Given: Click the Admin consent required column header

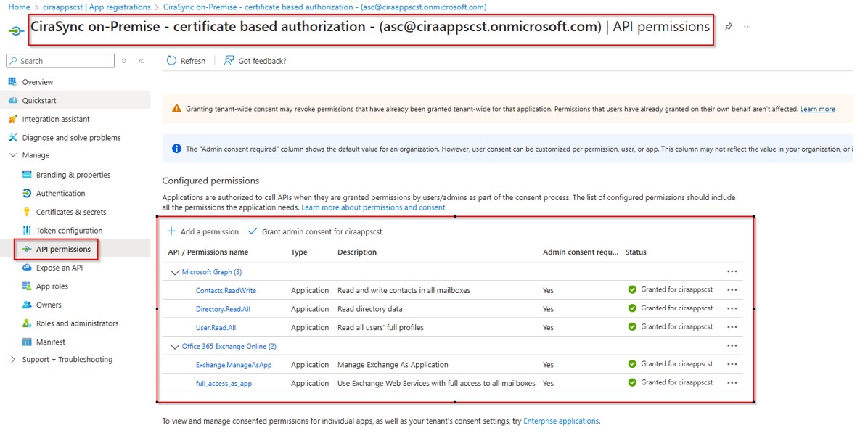Looking at the screenshot, I should (x=581, y=252).
